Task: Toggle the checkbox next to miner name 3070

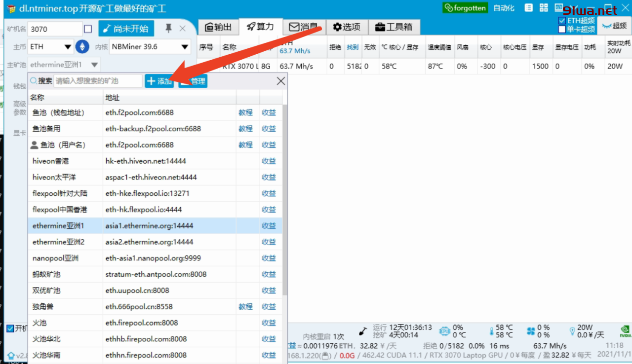Action: [x=88, y=29]
